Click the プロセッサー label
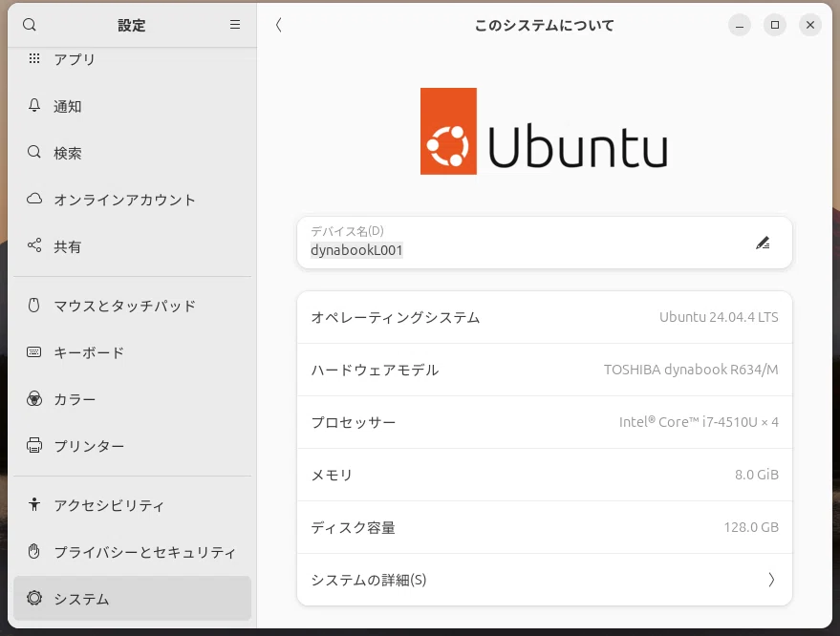The height and width of the screenshot is (636, 840). [x=354, y=422]
